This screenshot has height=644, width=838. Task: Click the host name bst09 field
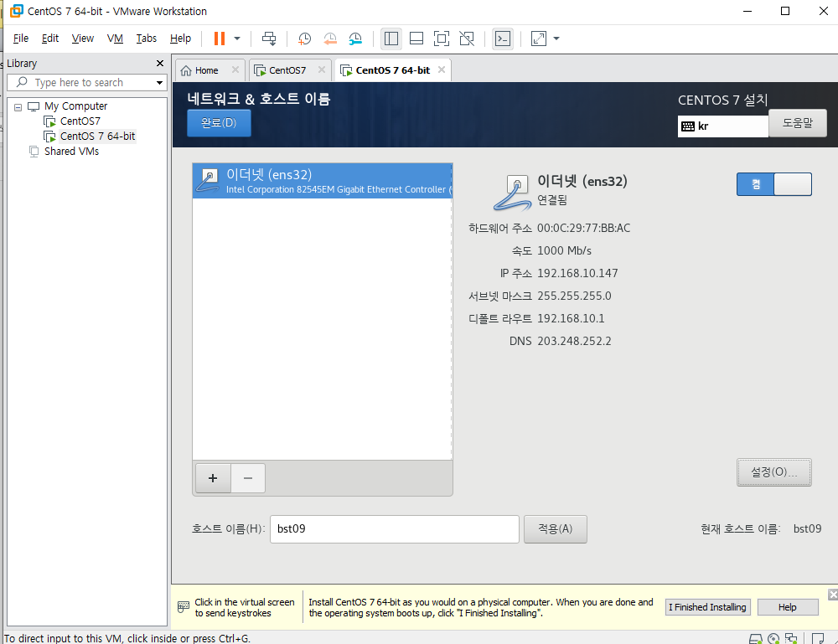[395, 529]
